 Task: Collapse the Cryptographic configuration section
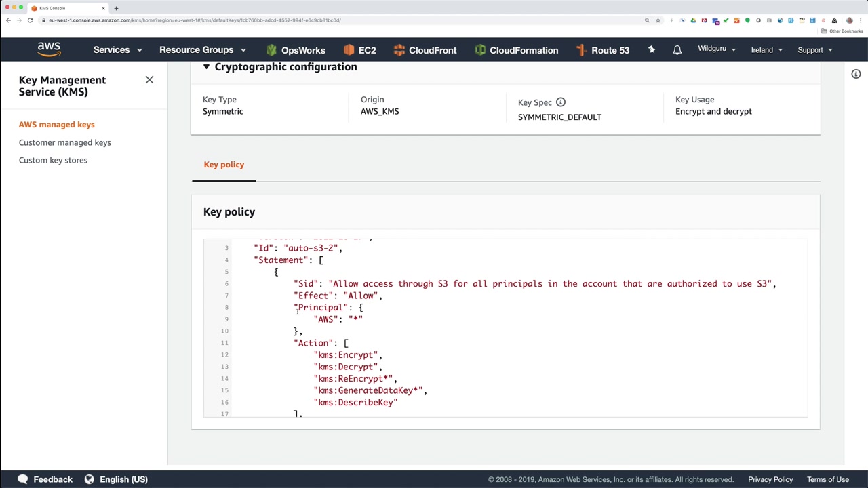(x=206, y=67)
